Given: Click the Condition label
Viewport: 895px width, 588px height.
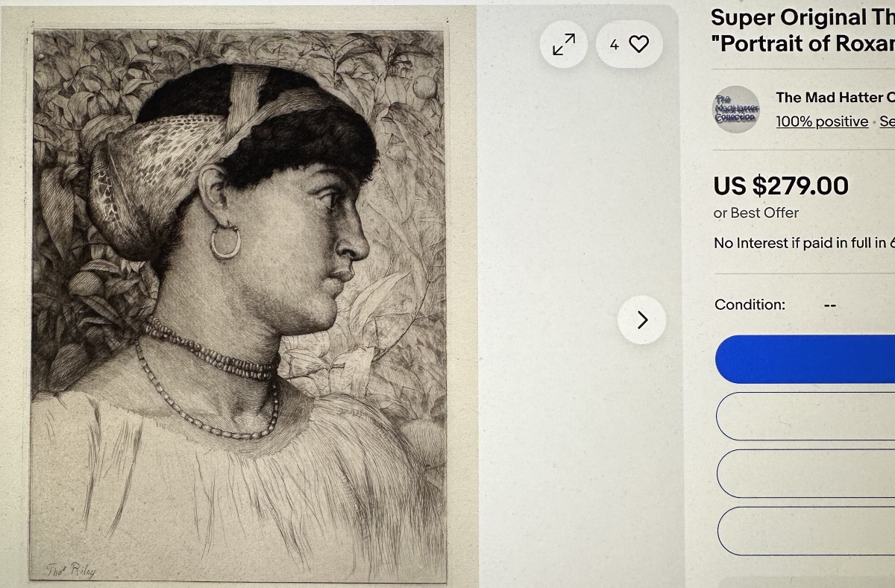Looking at the screenshot, I should click(x=750, y=305).
